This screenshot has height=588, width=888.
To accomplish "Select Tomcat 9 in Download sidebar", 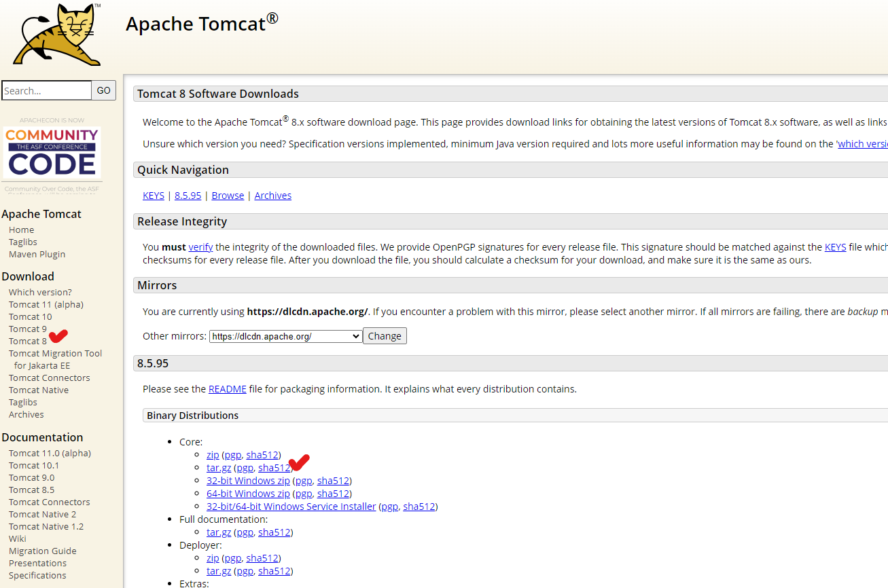I will coord(28,329).
